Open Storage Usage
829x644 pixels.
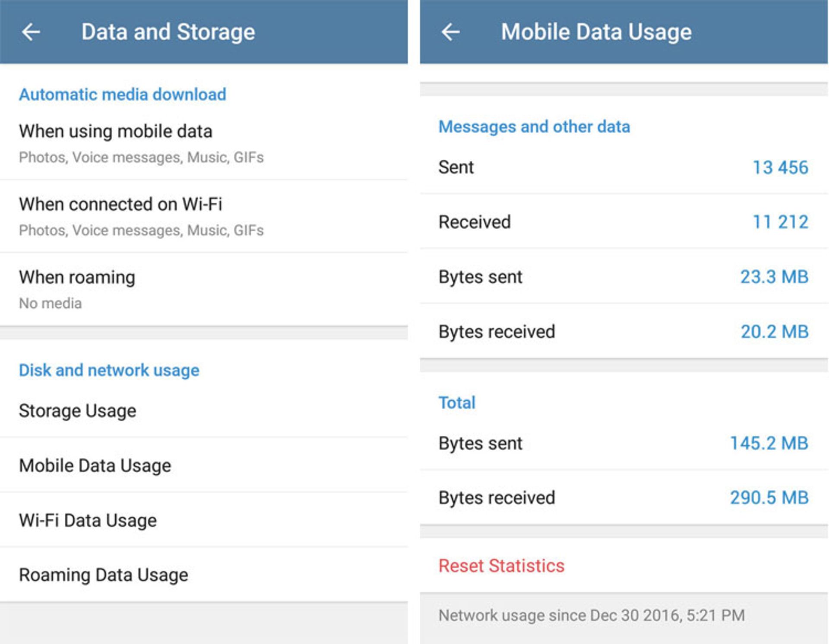coord(203,410)
